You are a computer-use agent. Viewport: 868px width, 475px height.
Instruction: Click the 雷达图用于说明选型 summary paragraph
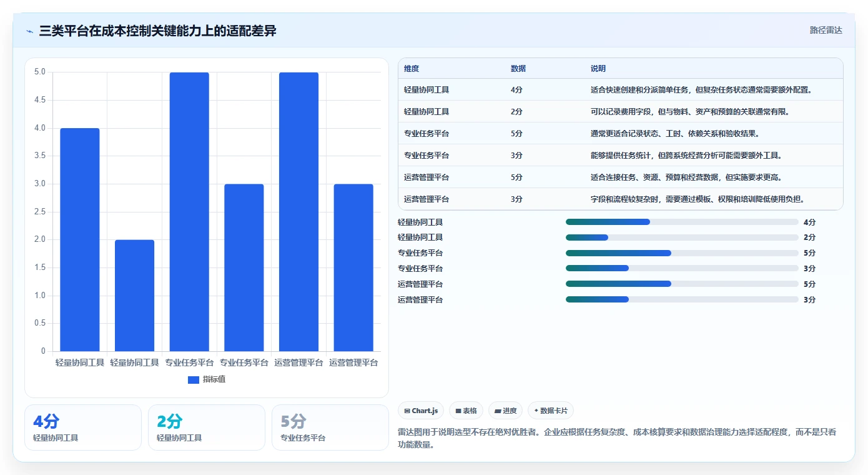coord(617,439)
